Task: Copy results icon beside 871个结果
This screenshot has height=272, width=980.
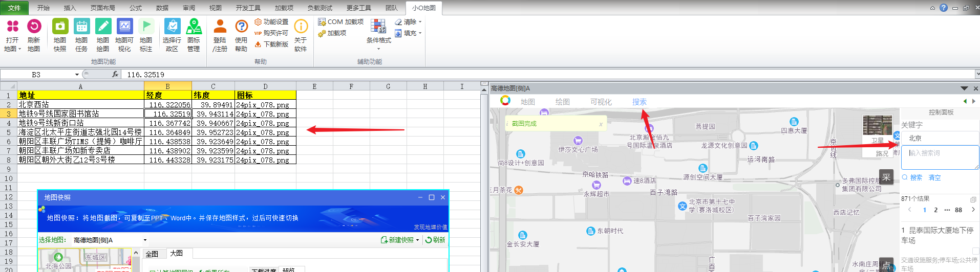Action: click(x=973, y=199)
